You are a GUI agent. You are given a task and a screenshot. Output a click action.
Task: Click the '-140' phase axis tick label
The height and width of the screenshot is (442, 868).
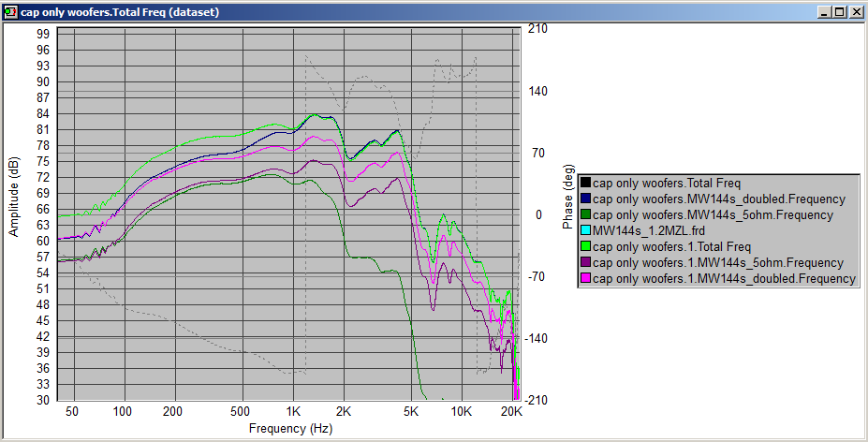(x=537, y=338)
